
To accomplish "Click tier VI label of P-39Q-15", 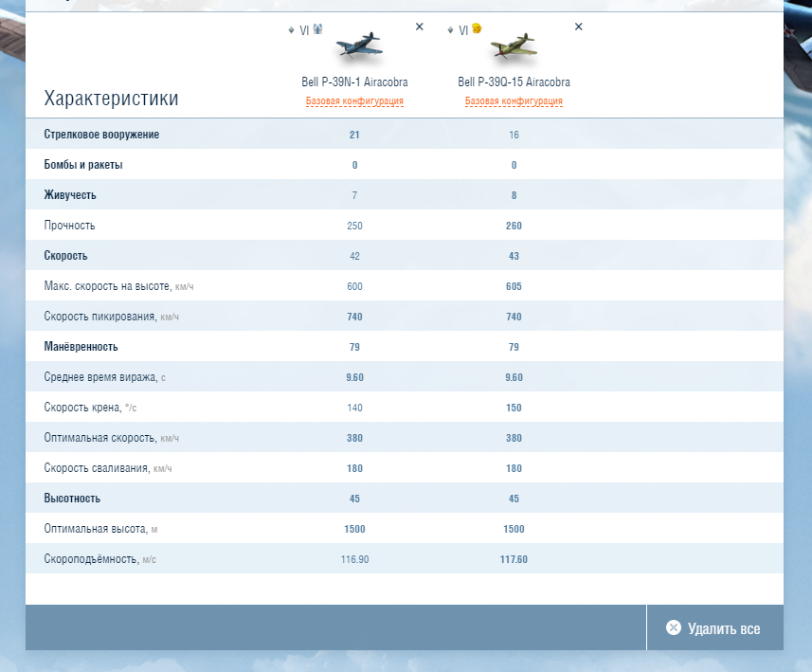I will [x=463, y=30].
